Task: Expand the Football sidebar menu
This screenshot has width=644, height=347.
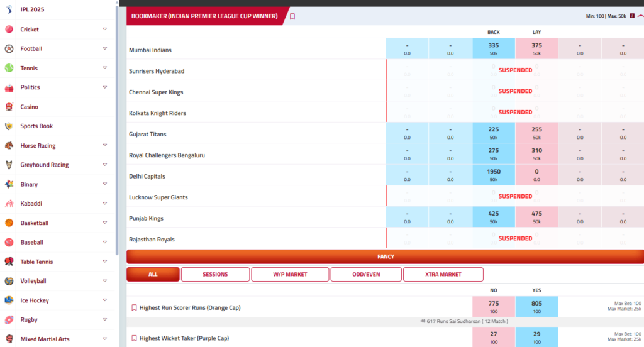Action: click(105, 48)
